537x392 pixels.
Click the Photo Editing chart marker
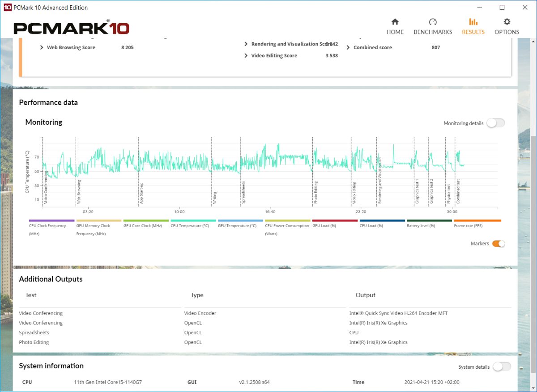[x=315, y=193]
